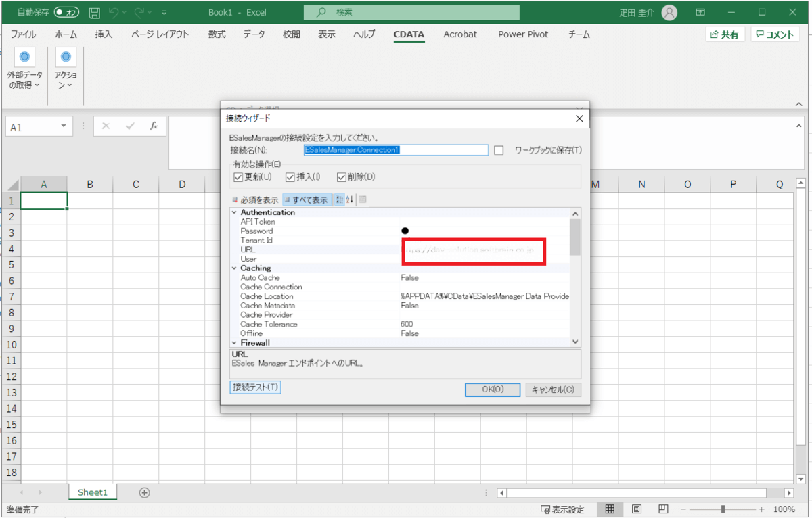Screen dimensions: 812x518
Task: Uncheck the 更新(U) checkbox
Action: tap(238, 177)
